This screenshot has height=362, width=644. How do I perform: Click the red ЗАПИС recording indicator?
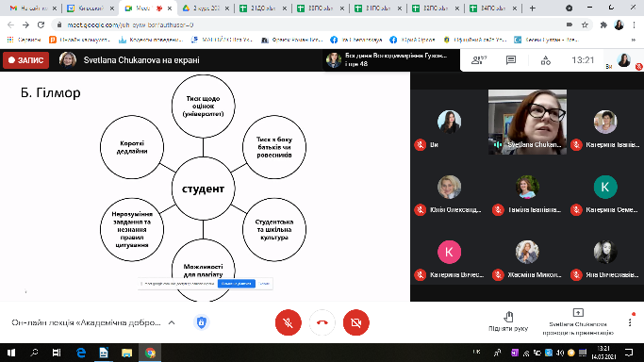coord(25,60)
